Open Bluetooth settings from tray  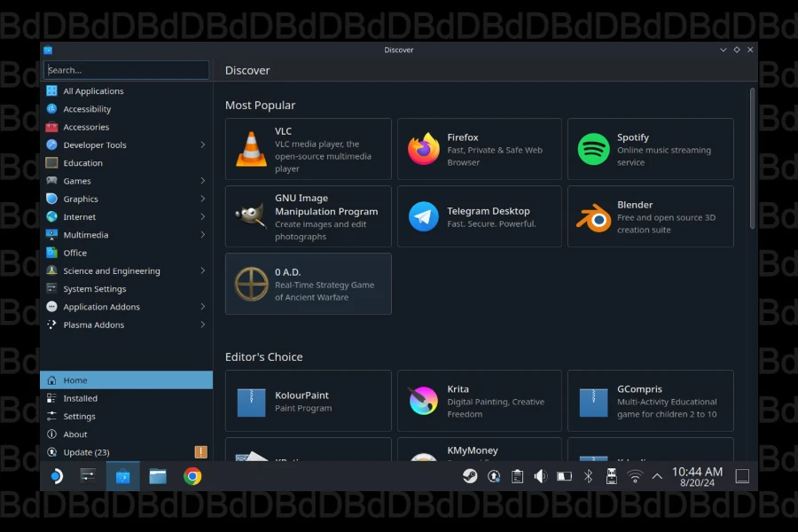coord(588,476)
